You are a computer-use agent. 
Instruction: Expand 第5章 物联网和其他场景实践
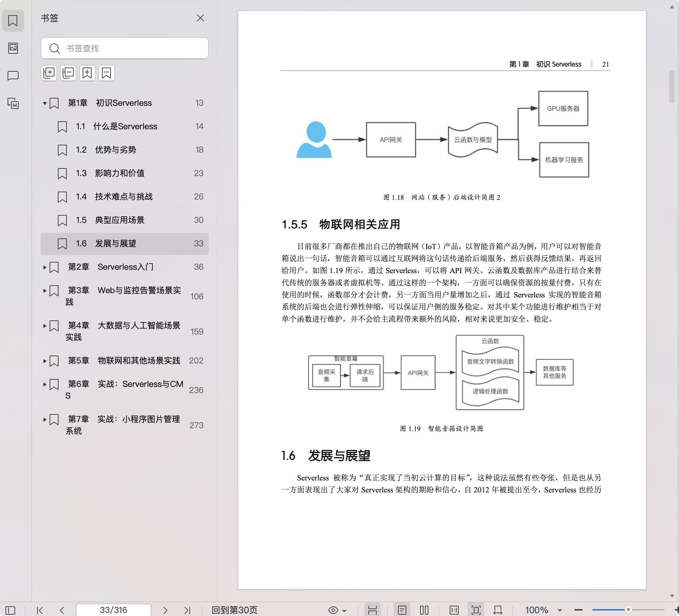point(44,361)
